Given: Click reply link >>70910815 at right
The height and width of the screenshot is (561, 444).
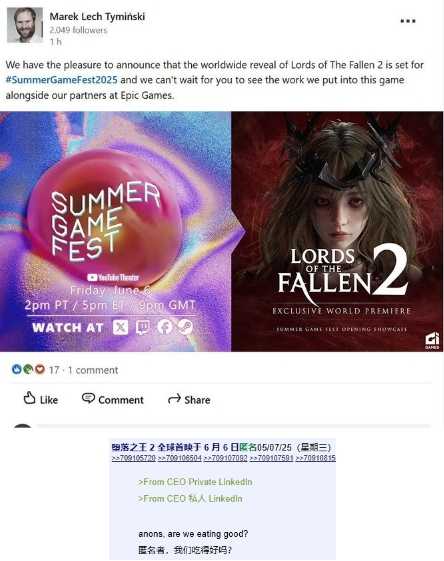Looking at the screenshot, I should coord(316,458).
